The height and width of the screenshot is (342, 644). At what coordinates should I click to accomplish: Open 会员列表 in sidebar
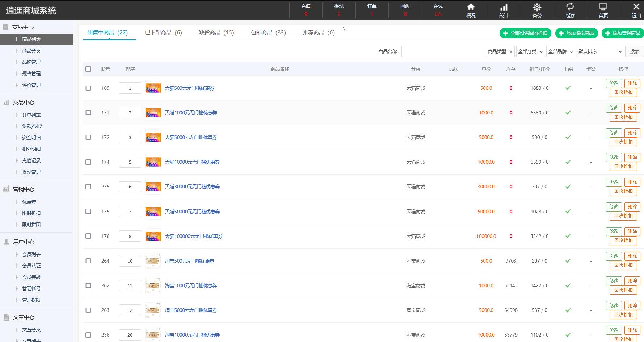[31, 254]
